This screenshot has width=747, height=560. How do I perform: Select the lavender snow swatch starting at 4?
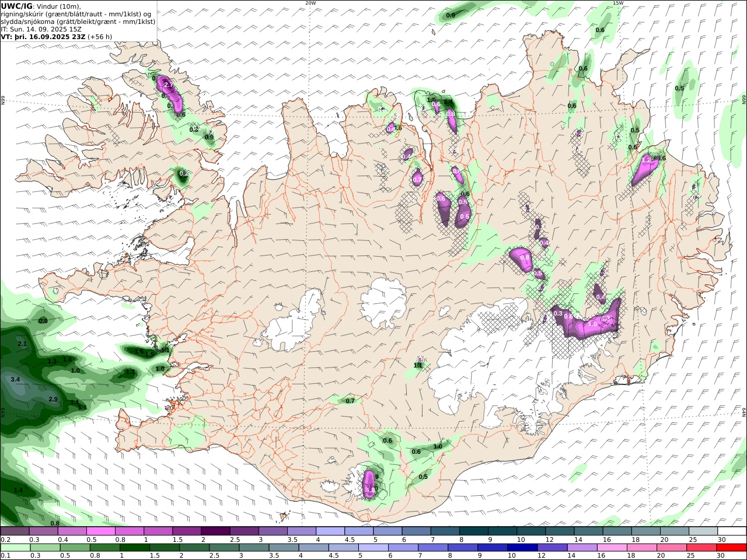click(x=330, y=531)
